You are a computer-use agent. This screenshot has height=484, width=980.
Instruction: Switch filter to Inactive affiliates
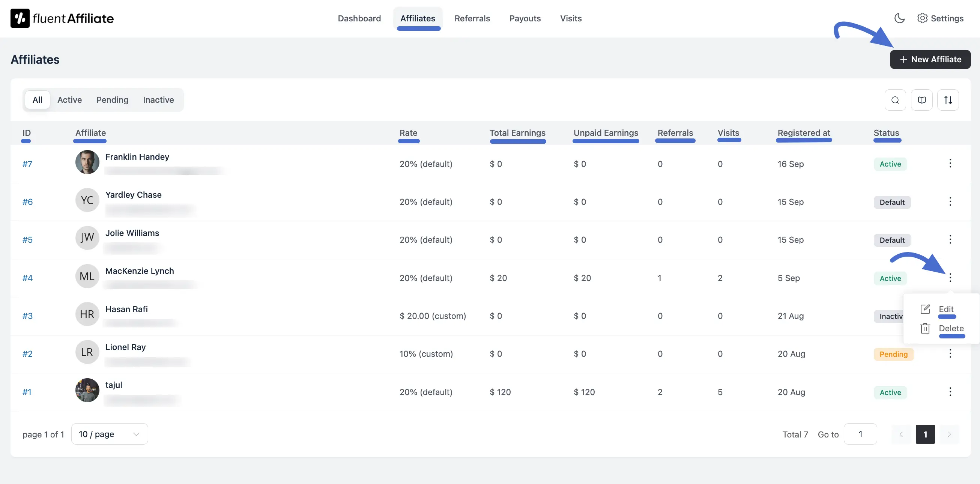[158, 100]
